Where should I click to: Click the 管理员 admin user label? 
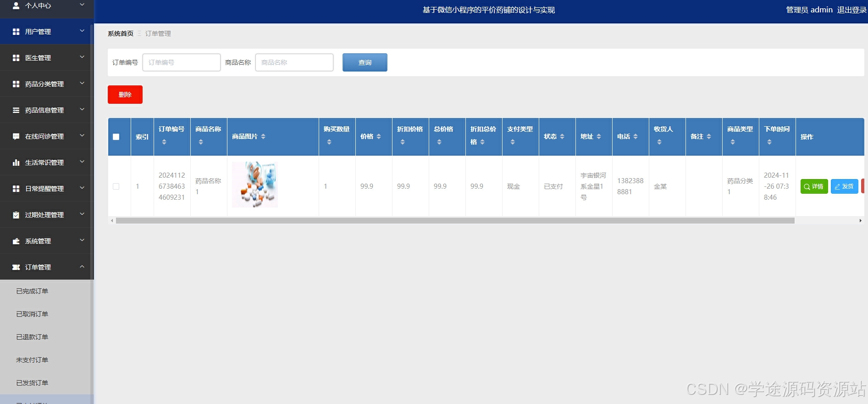[x=809, y=10]
